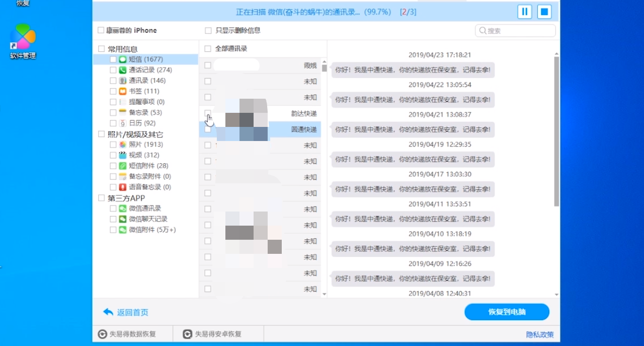Click the 2019/04/23 17:18:21 timestamp
The width and height of the screenshot is (644, 346).
click(440, 55)
